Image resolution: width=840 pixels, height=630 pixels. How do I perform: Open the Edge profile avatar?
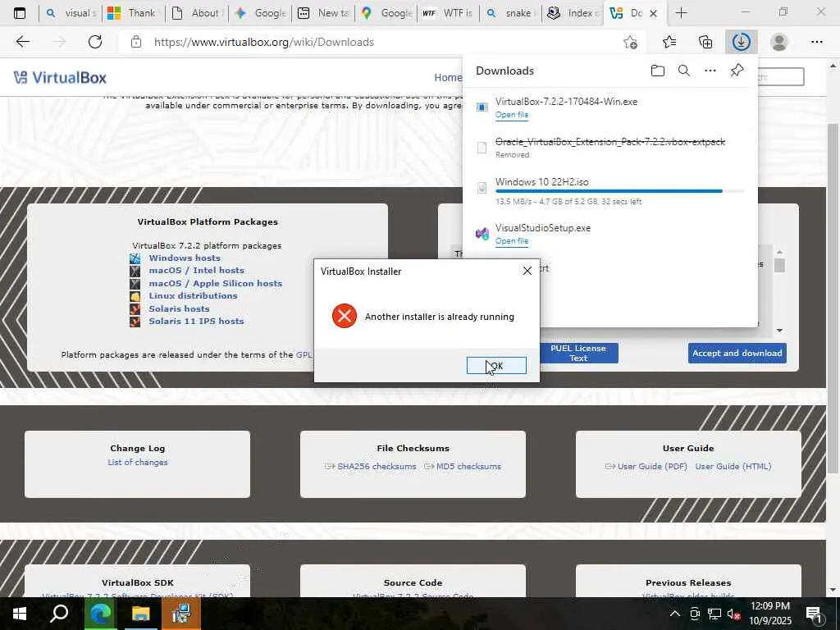click(x=779, y=42)
